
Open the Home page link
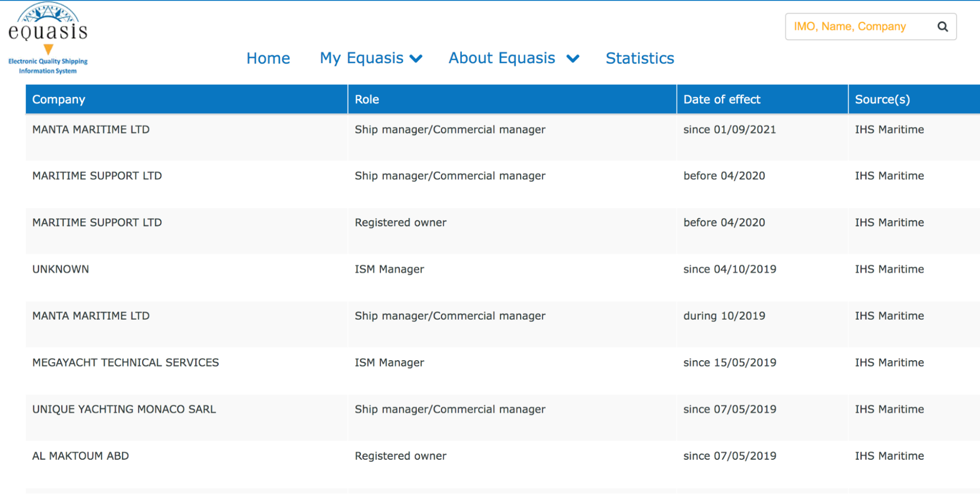tap(268, 58)
